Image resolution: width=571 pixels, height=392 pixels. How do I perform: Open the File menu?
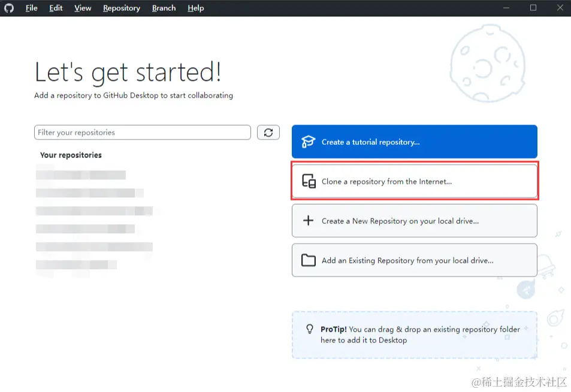[31, 8]
